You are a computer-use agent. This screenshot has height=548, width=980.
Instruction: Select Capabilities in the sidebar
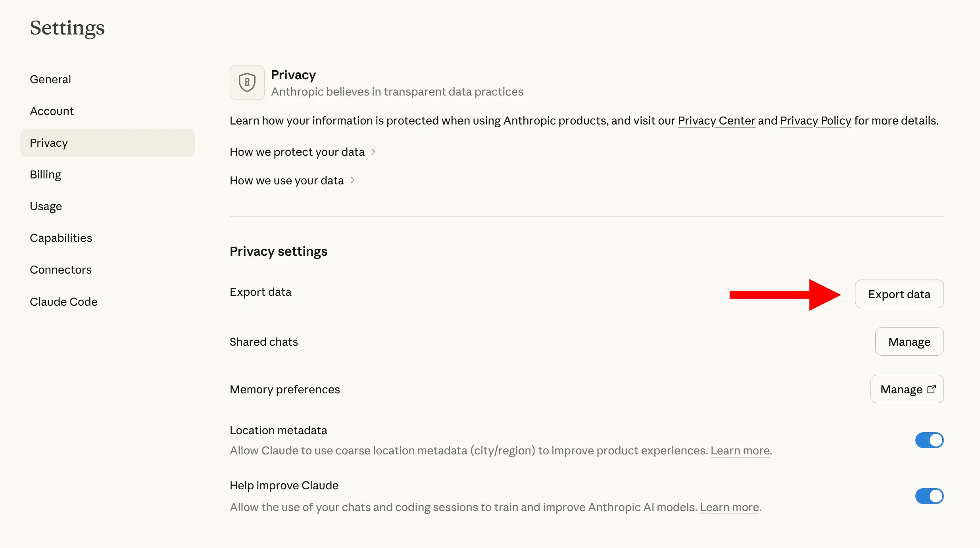pyautogui.click(x=61, y=238)
